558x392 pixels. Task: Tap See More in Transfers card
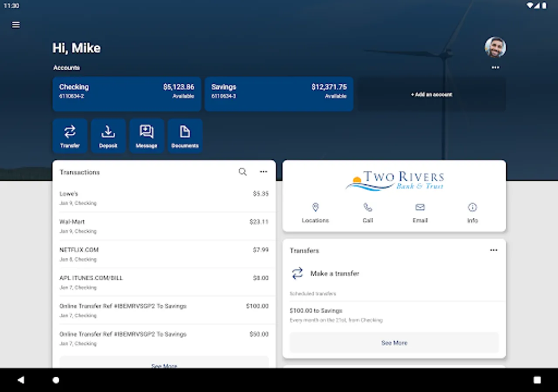(394, 343)
